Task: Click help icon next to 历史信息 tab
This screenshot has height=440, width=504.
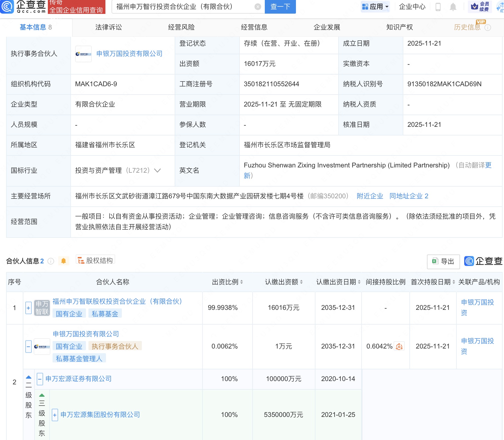Action: pyautogui.click(x=488, y=28)
